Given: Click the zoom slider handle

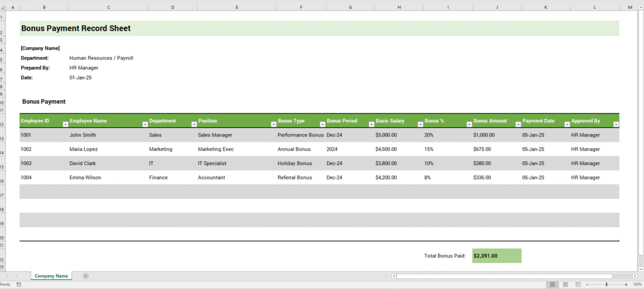Looking at the screenshot, I should [607, 285].
